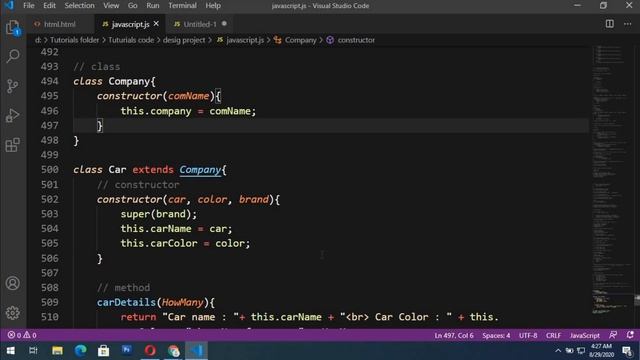This screenshot has height=360, width=640.
Task: Click the VS Code taskbar icon
Action: [197, 351]
